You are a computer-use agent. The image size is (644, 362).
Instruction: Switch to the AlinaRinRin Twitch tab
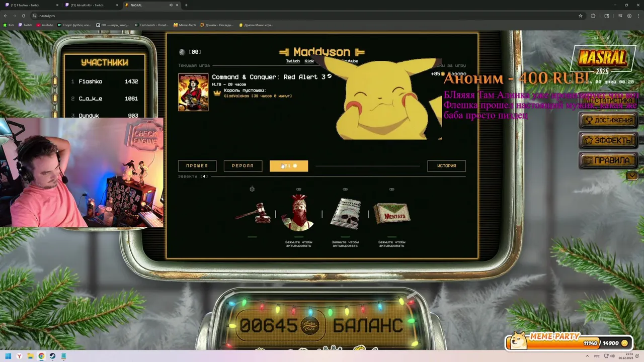coord(92,5)
